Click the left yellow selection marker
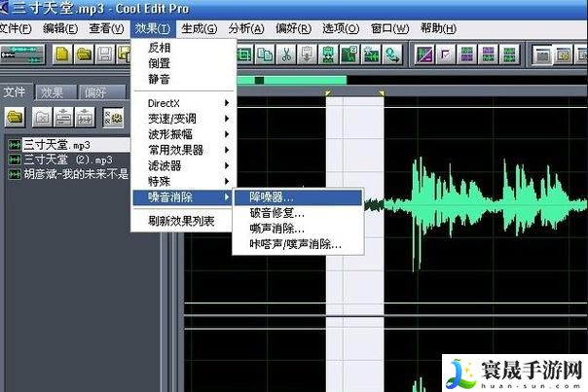 pyautogui.click(x=328, y=92)
